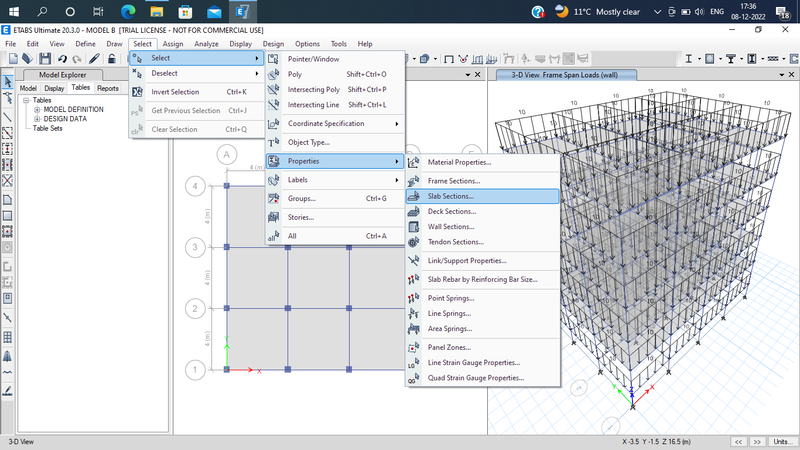Choose Groups menu entry
The width and height of the screenshot is (800, 450).
click(x=335, y=198)
